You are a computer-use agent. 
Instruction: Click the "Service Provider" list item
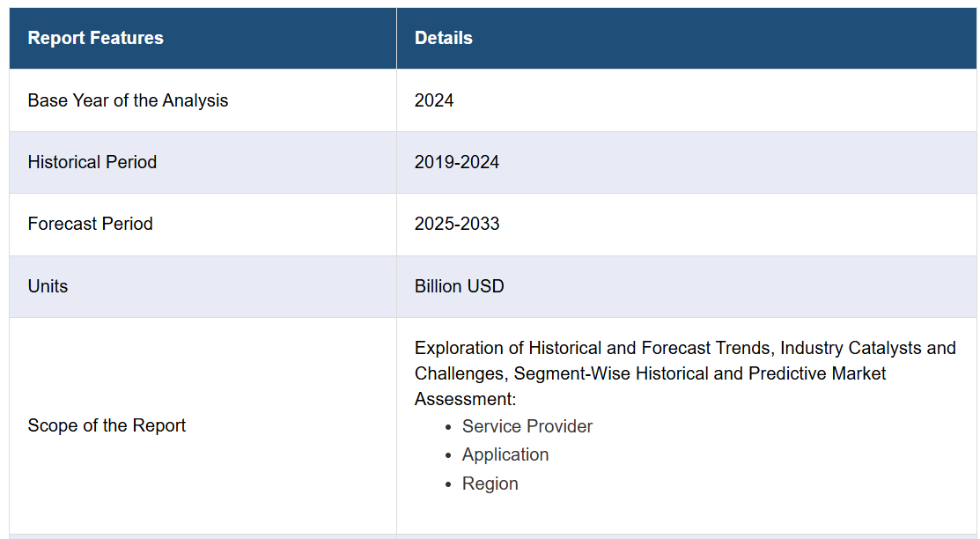point(527,426)
